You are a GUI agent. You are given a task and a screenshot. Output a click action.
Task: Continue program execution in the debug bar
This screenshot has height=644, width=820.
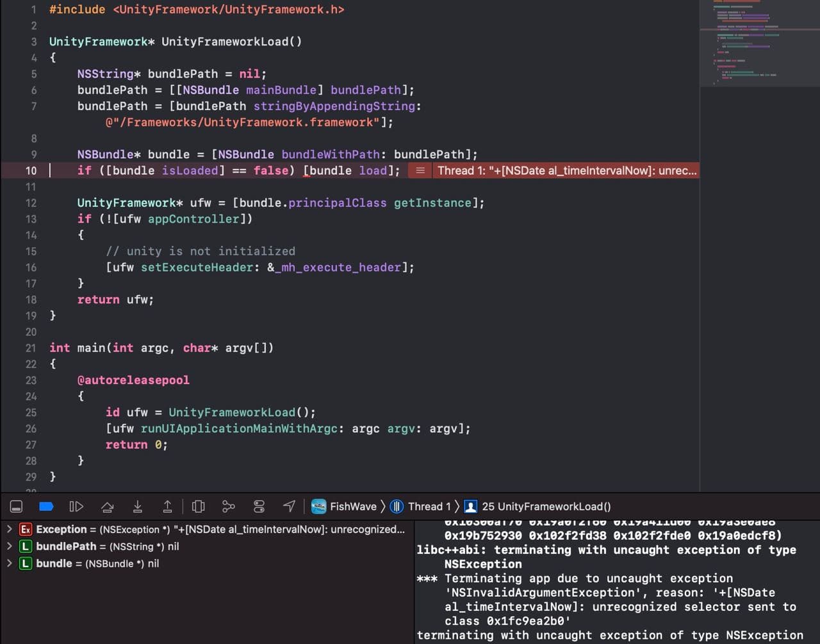76,506
